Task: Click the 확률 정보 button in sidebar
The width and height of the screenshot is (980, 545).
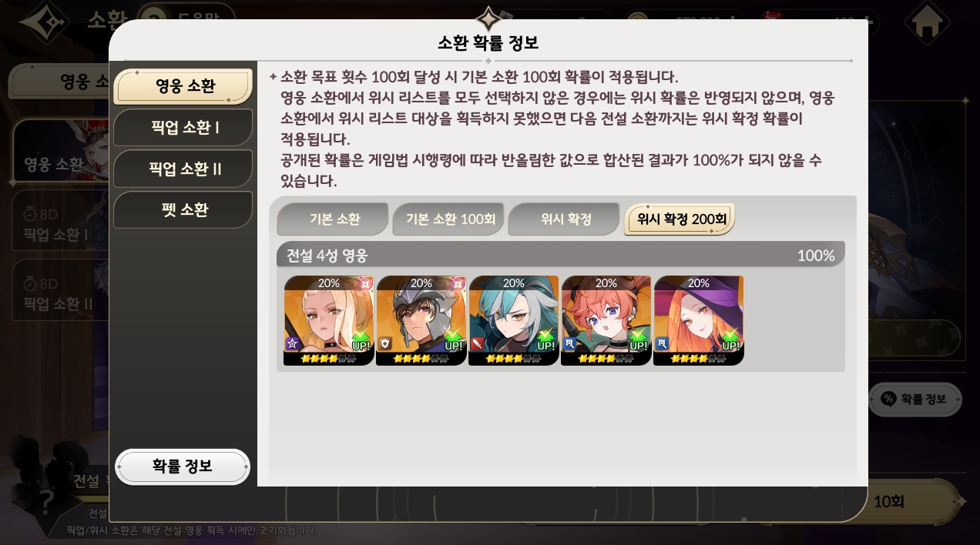Action: click(x=183, y=466)
